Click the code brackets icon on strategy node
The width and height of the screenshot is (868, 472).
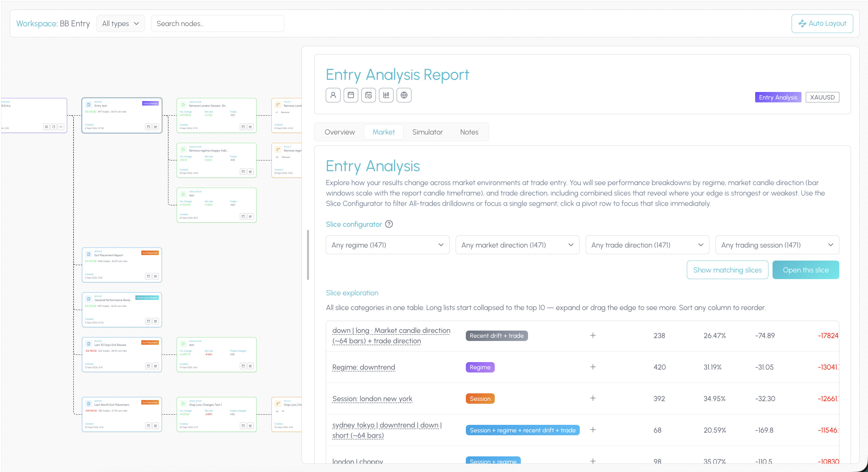[61, 127]
